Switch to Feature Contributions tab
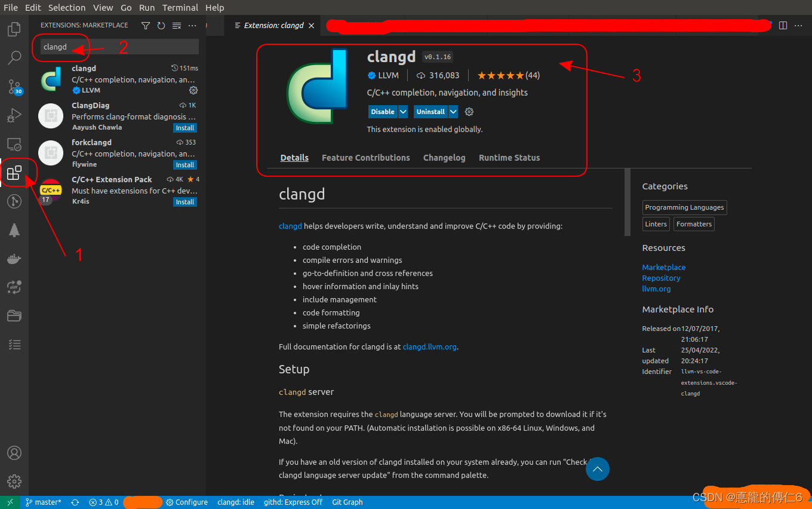The height and width of the screenshot is (509, 812). (x=366, y=158)
